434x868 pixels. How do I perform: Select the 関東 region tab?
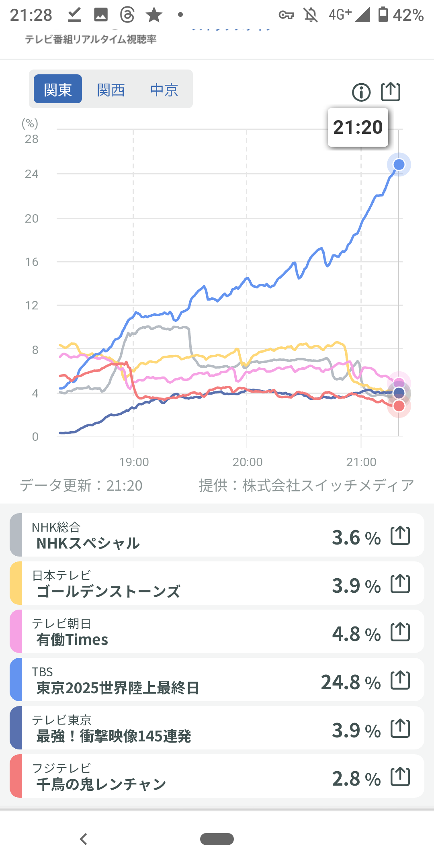point(58,89)
